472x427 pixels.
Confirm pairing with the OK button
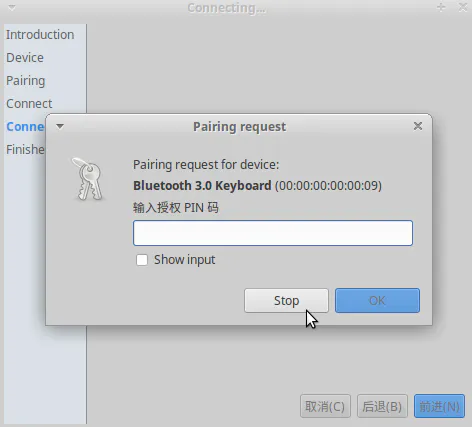pyautogui.click(x=377, y=301)
